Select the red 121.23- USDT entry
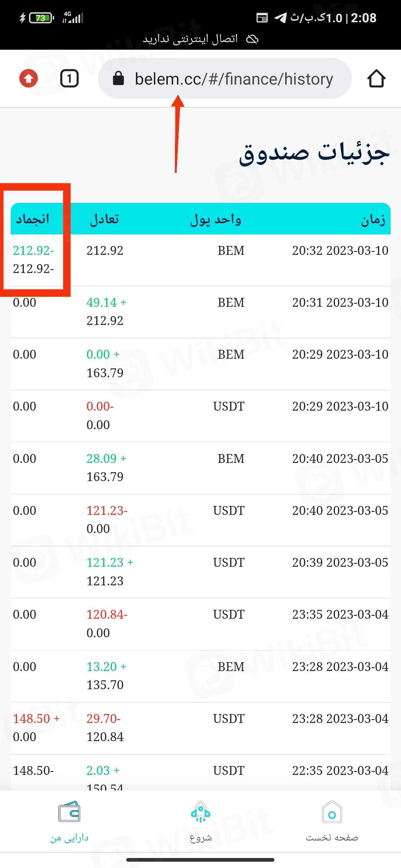Image resolution: width=401 pixels, height=868 pixels. pos(107,511)
